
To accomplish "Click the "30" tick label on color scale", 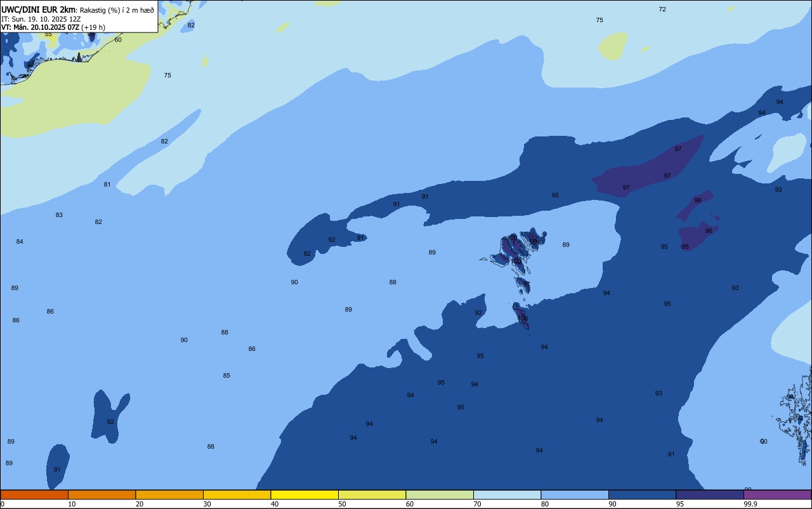I will (x=207, y=504).
